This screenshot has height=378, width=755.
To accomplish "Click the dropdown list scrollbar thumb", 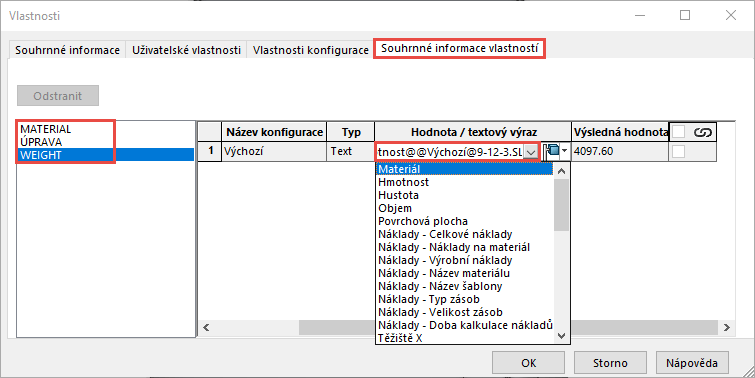I will coord(561,205).
